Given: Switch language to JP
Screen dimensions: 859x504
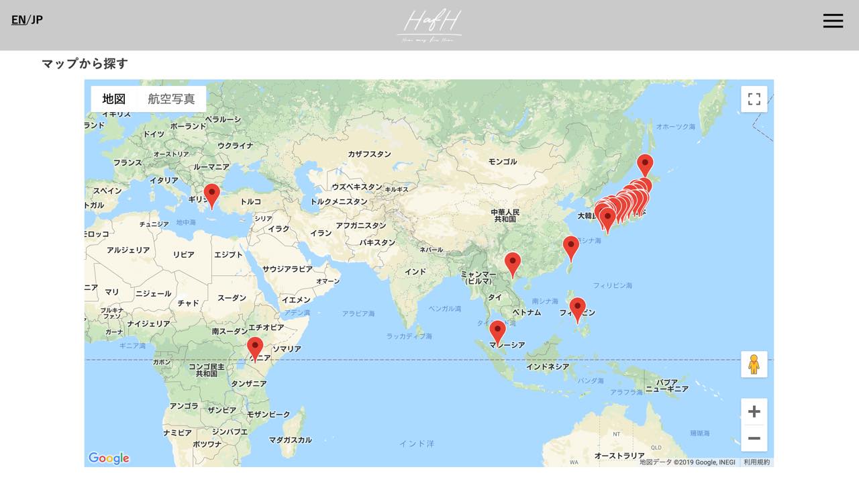Looking at the screenshot, I should (37, 19).
